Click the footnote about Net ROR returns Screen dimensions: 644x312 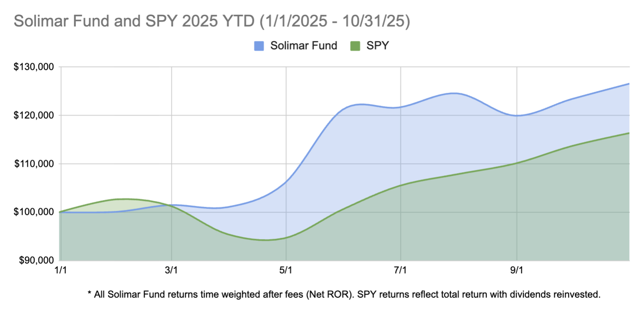click(x=343, y=295)
